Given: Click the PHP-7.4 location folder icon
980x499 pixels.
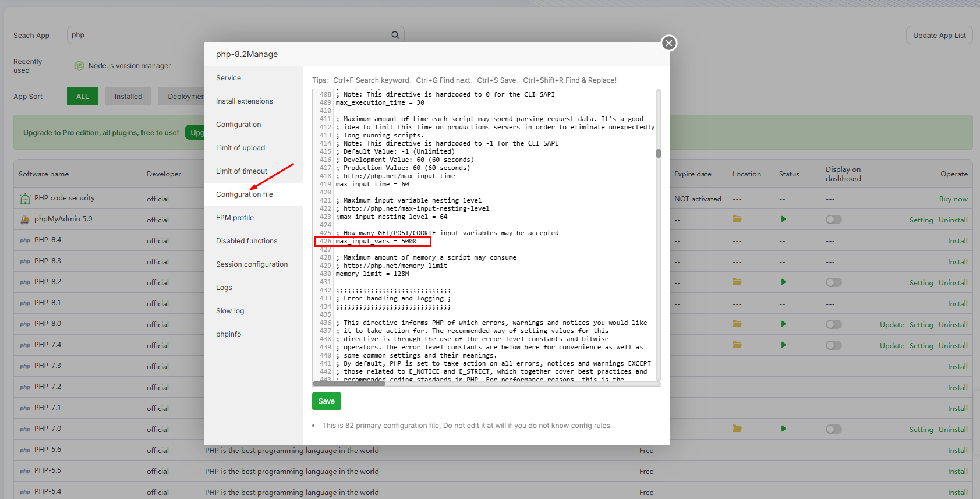Looking at the screenshot, I should pyautogui.click(x=737, y=345).
